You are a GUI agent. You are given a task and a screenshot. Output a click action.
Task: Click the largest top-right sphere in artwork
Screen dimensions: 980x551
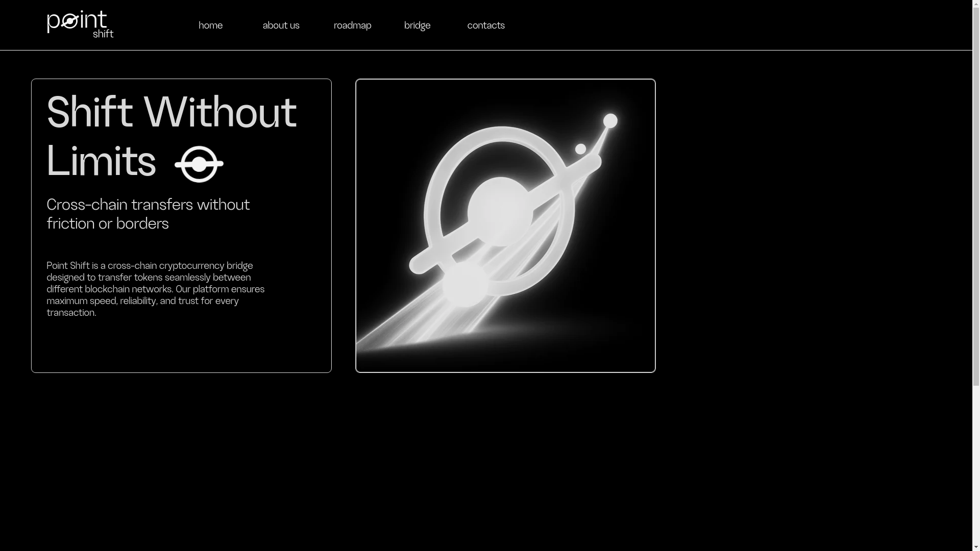[x=610, y=121]
